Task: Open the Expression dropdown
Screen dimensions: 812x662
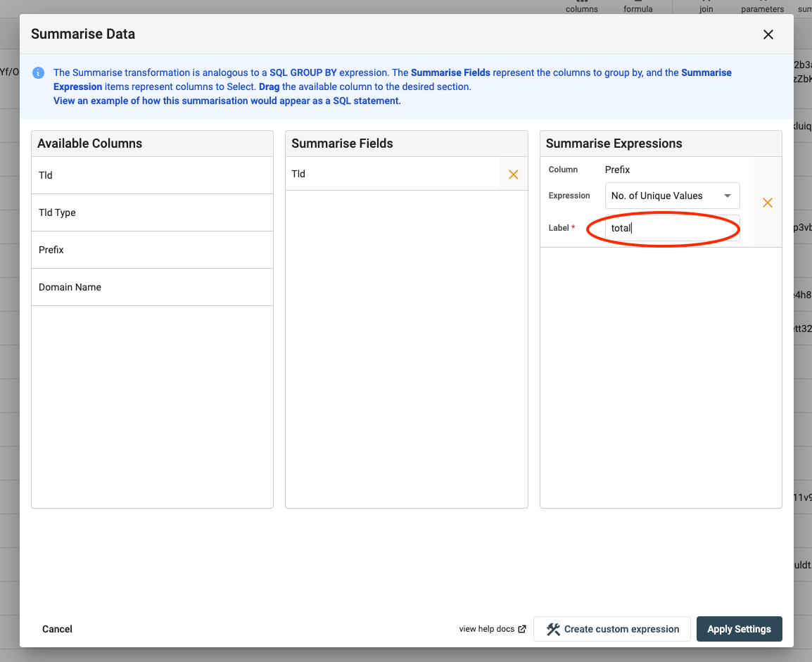Action: (x=672, y=196)
